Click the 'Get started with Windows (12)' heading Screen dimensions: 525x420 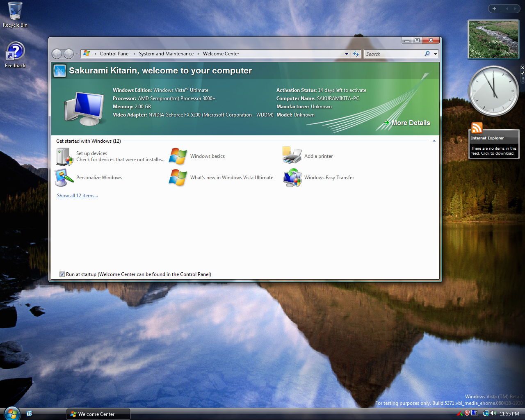pos(89,141)
